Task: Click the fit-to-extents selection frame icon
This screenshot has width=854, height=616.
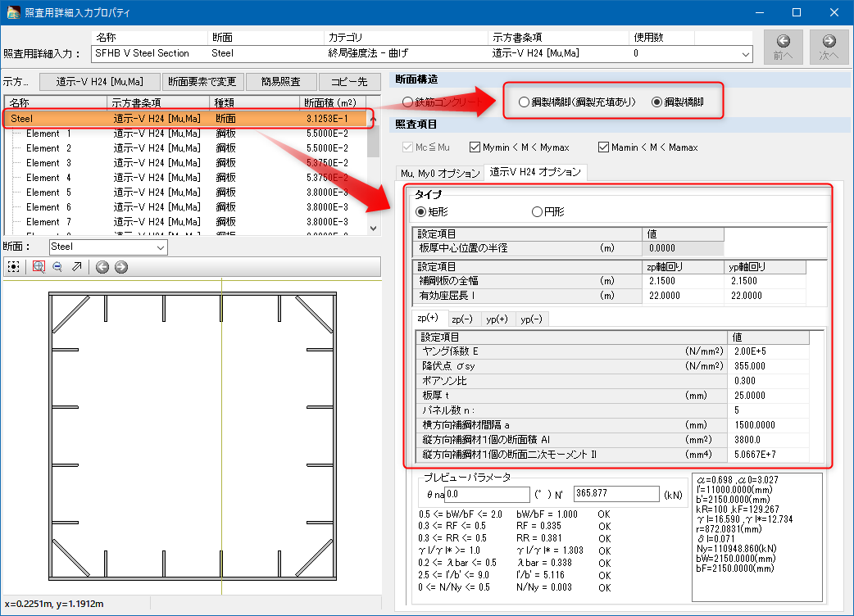Action: pos(13,266)
